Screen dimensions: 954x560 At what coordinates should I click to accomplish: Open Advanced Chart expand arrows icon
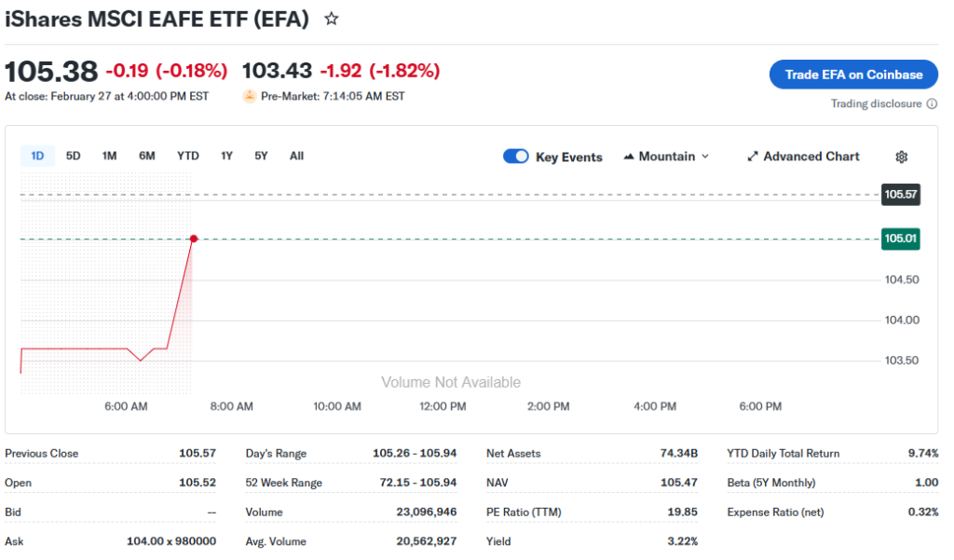pyautogui.click(x=753, y=157)
